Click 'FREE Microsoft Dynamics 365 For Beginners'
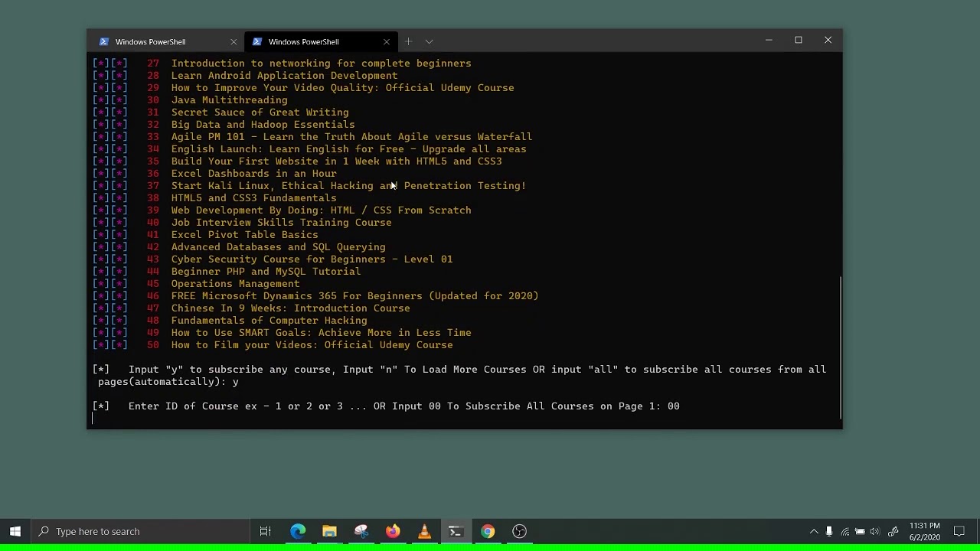980x551 pixels. coord(354,296)
